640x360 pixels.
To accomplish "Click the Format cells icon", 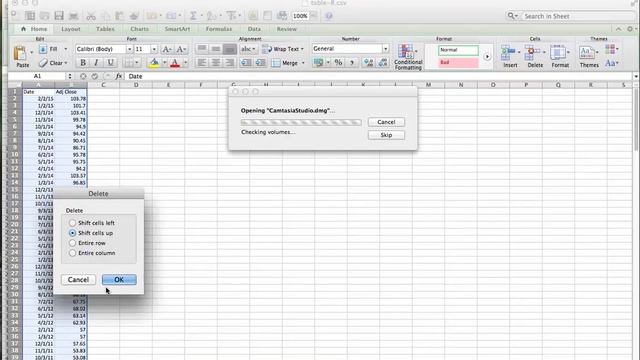I will click(558, 53).
